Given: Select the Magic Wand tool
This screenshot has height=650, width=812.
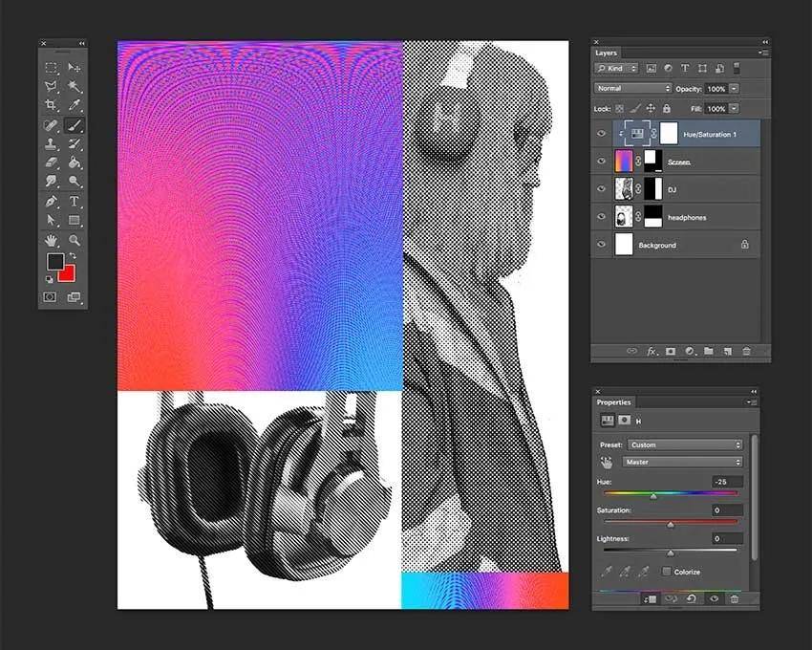Looking at the screenshot, I should 75,86.
